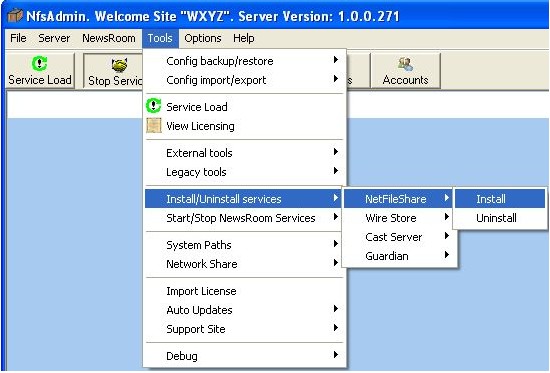Expand the System Paths submenu
550x373 pixels.
tap(243, 245)
